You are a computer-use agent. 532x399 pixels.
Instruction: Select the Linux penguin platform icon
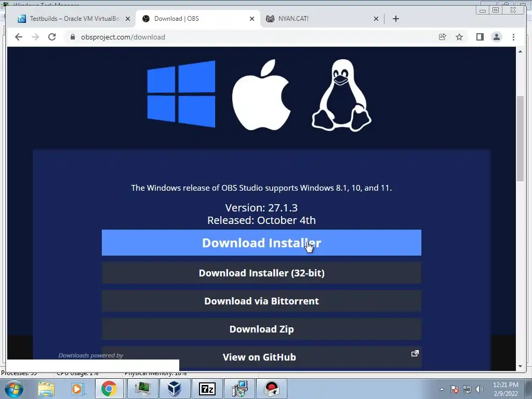coord(342,95)
